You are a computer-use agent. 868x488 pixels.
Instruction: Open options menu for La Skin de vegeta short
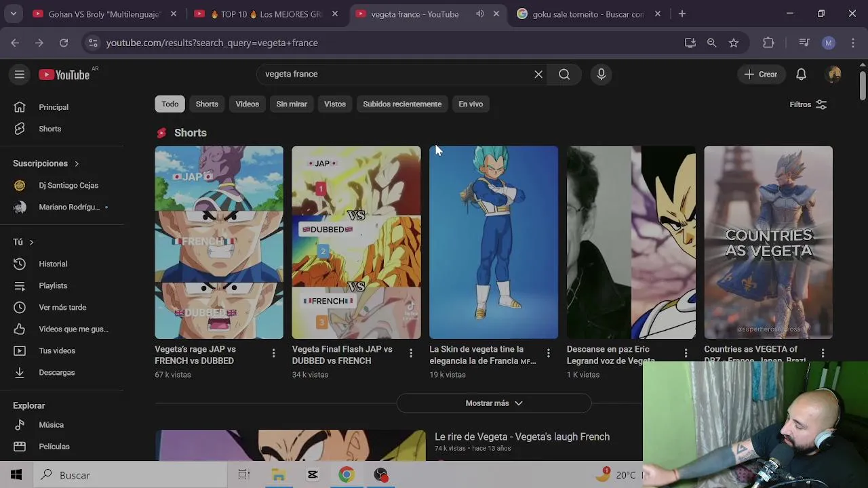click(x=549, y=353)
